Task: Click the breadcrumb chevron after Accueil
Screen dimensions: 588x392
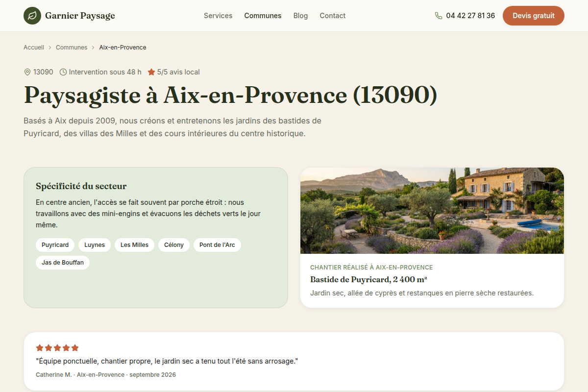Action: 50,48
